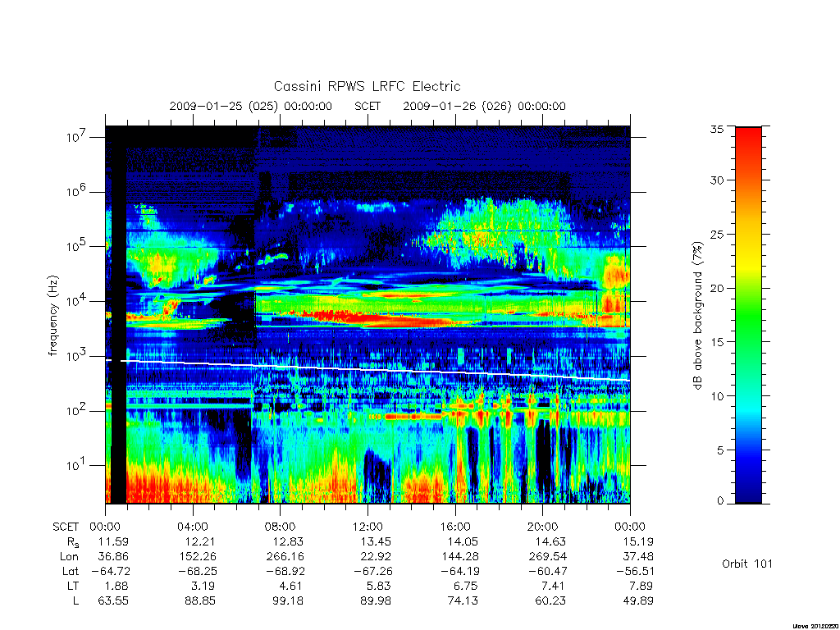The width and height of the screenshot is (840, 630).
Task: Click the 'frequency (Hz)' axis label
Action: click(53, 316)
